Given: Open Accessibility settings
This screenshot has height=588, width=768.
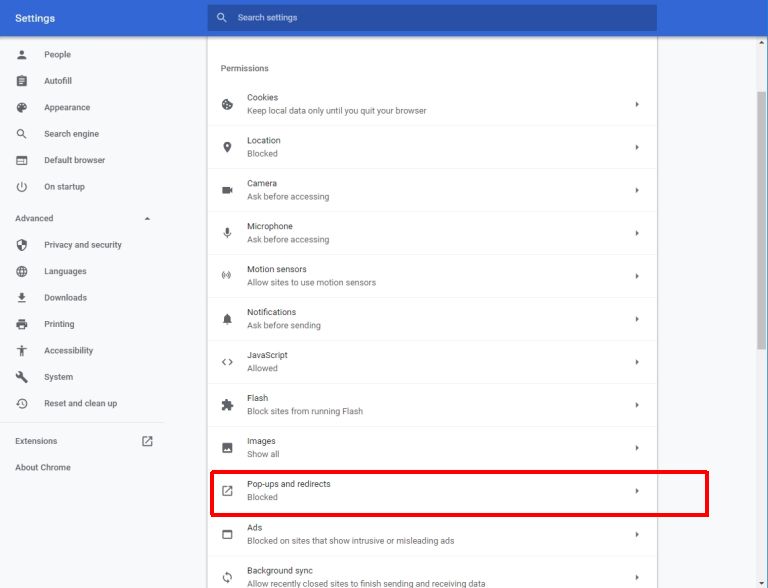Looking at the screenshot, I should click(69, 350).
